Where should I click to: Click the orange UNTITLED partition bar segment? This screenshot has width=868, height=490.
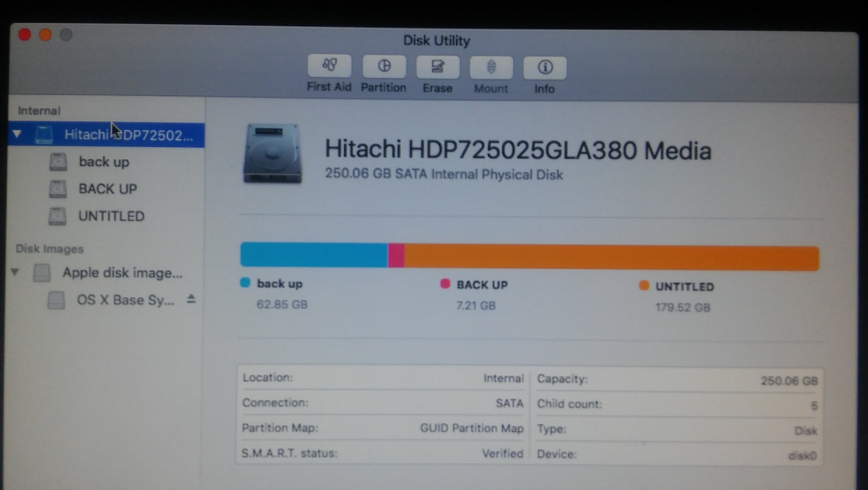point(612,258)
